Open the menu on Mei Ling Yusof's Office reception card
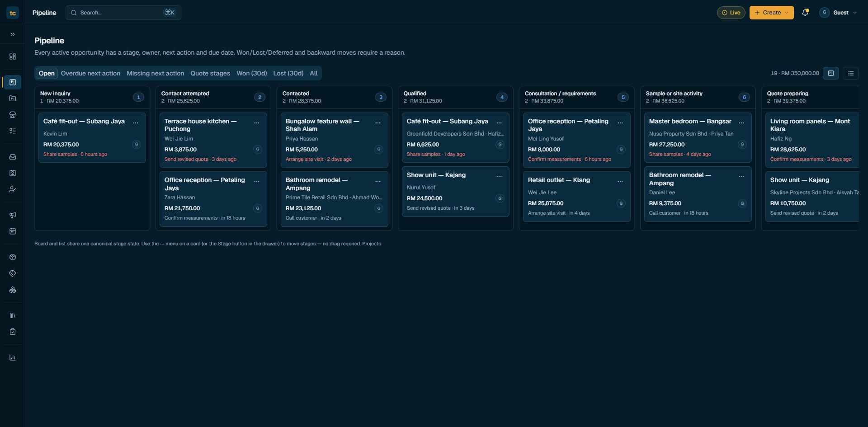Screen dimensions: 868x427 coord(620,122)
